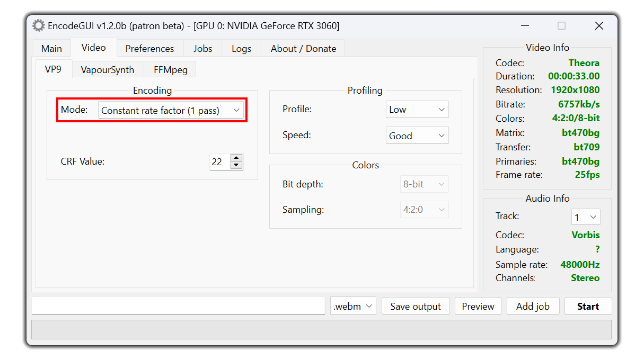Expand the .webm output format dropdown
Viewport: 644px width, 360px height.
(353, 306)
